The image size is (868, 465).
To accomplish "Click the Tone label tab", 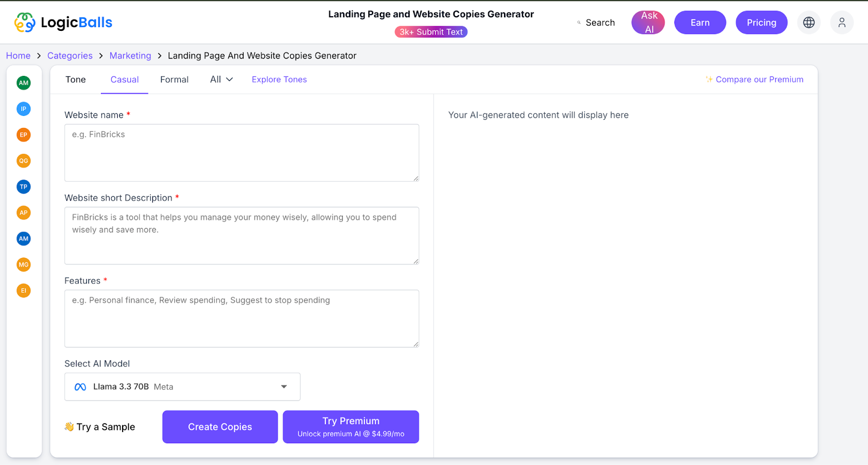I will pos(75,80).
